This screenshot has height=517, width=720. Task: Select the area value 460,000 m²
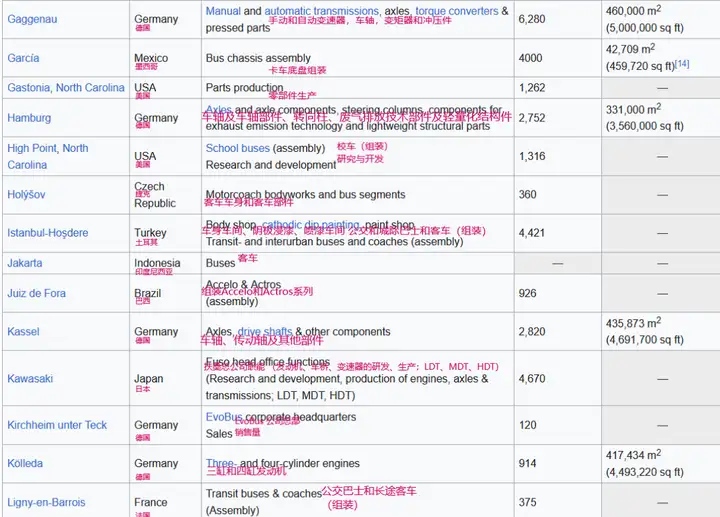[x=633, y=11]
